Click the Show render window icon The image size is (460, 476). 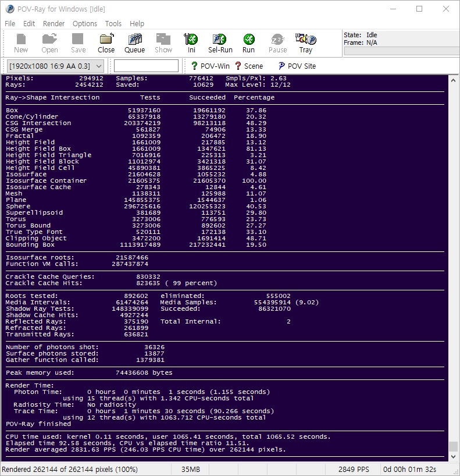tap(163, 44)
